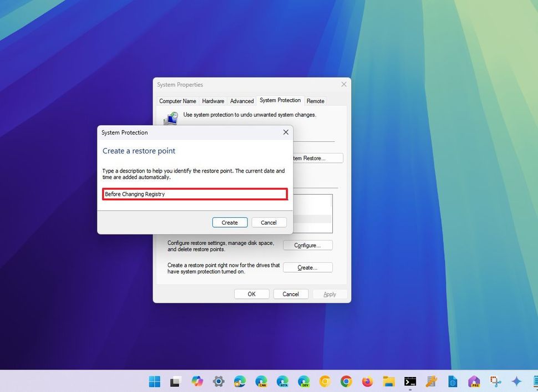
Task: Launch Microsoft Edge Dev from the taskbar
Action: (303, 381)
